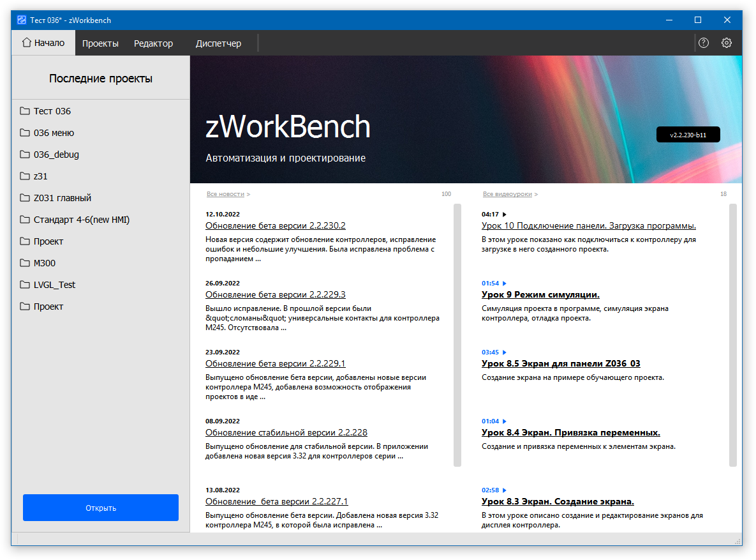This screenshot has height=560, width=756.
Task: Click the play icon next to 04:17
Action: click(x=505, y=215)
